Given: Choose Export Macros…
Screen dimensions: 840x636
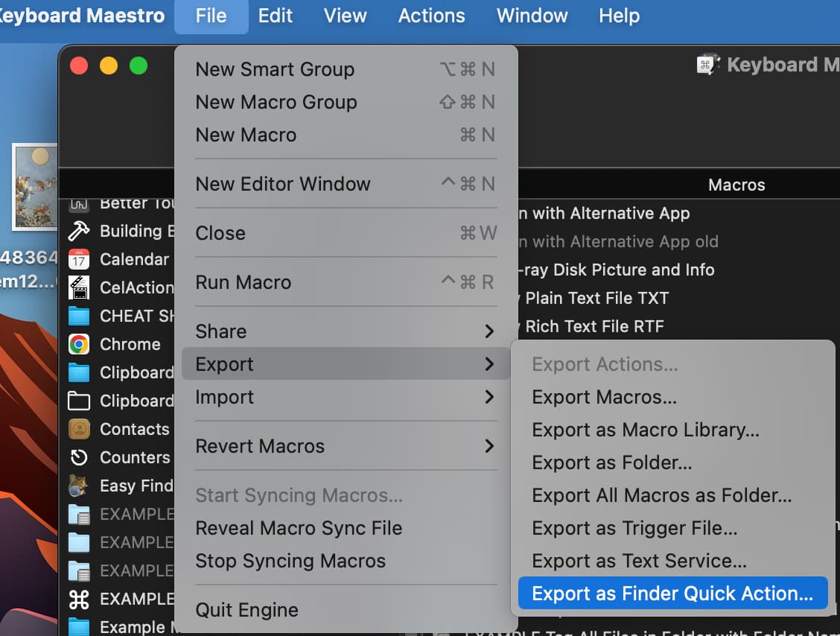Looking at the screenshot, I should (673, 397).
